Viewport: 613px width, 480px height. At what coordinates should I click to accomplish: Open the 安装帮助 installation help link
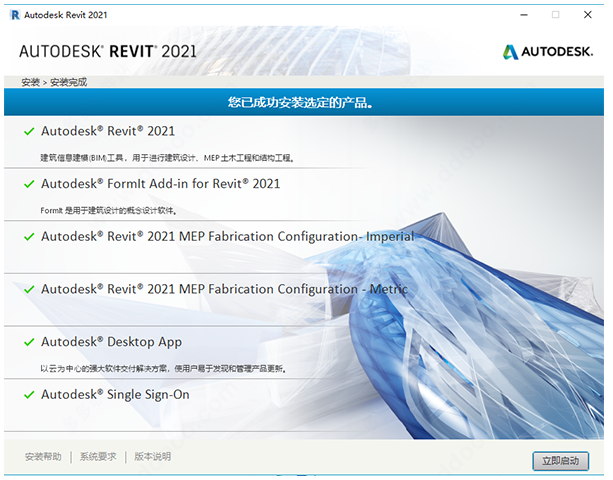[43, 457]
